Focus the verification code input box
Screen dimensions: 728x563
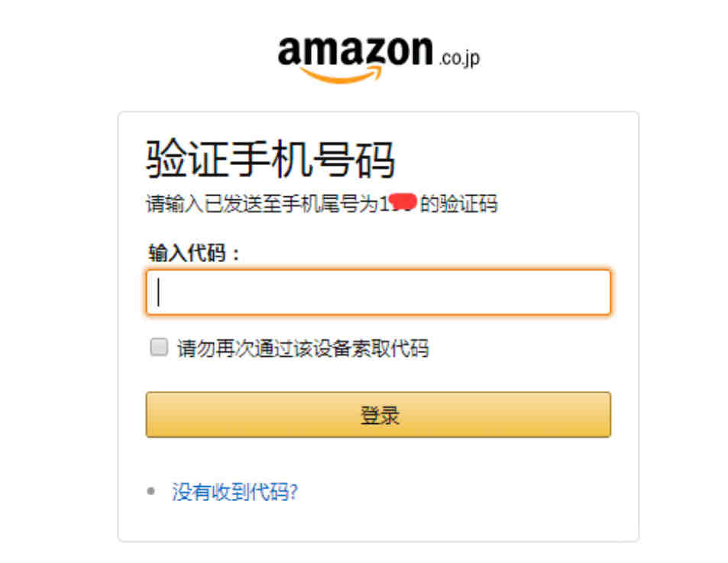pyautogui.click(x=378, y=293)
